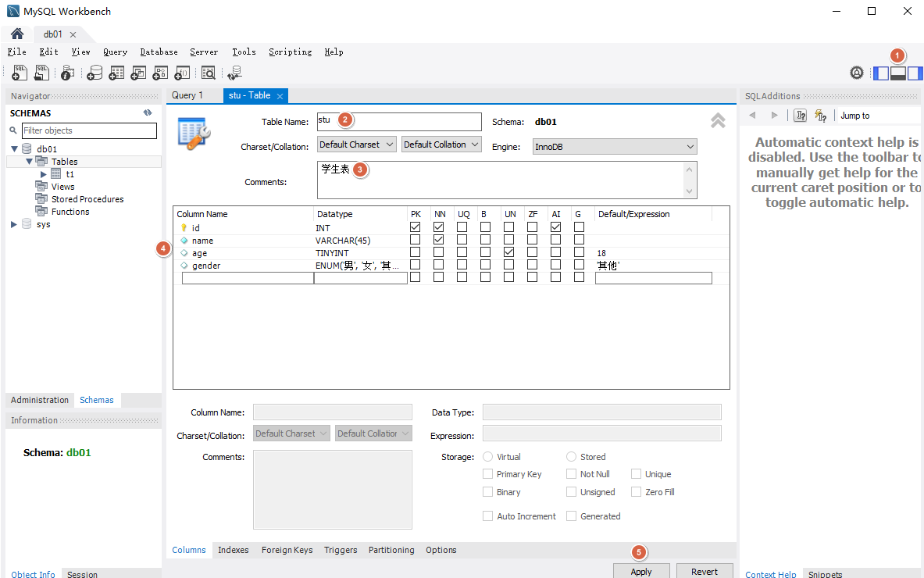
Task: Switch to the Foreign Keys tab
Action: [x=287, y=550]
